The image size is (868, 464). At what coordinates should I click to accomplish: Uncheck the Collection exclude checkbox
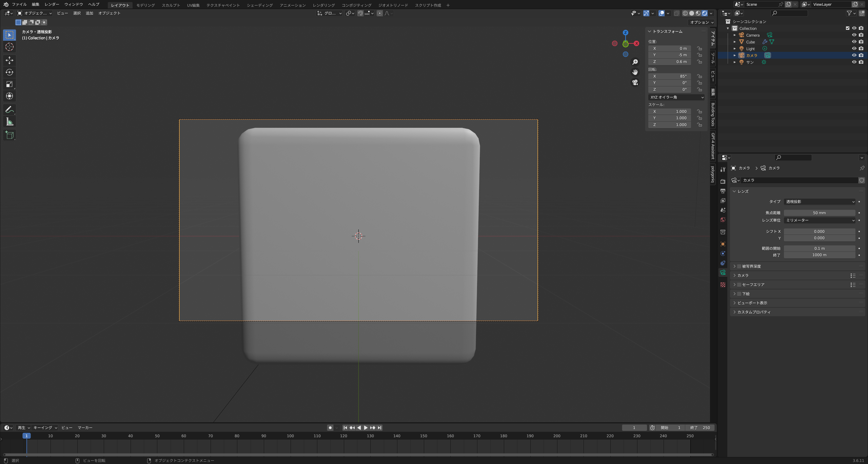(x=847, y=28)
